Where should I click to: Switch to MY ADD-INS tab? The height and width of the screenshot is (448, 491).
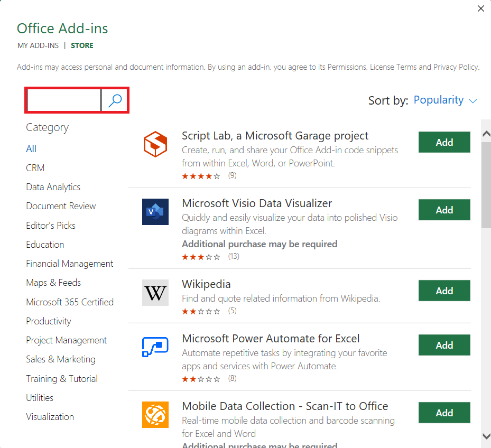38,45
